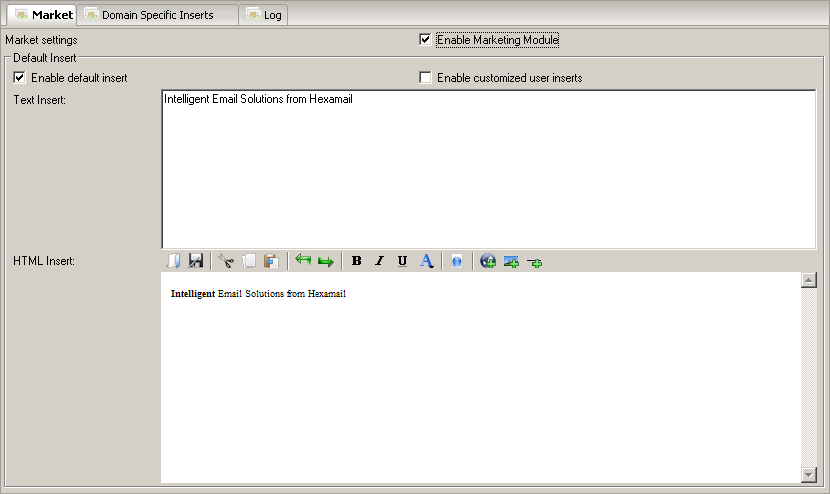
Task: Toggle underline formatting in HTML editor
Action: [402, 261]
